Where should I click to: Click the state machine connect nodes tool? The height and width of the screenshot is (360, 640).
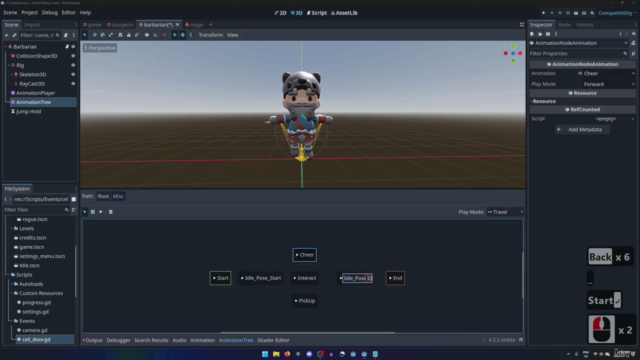(101, 212)
